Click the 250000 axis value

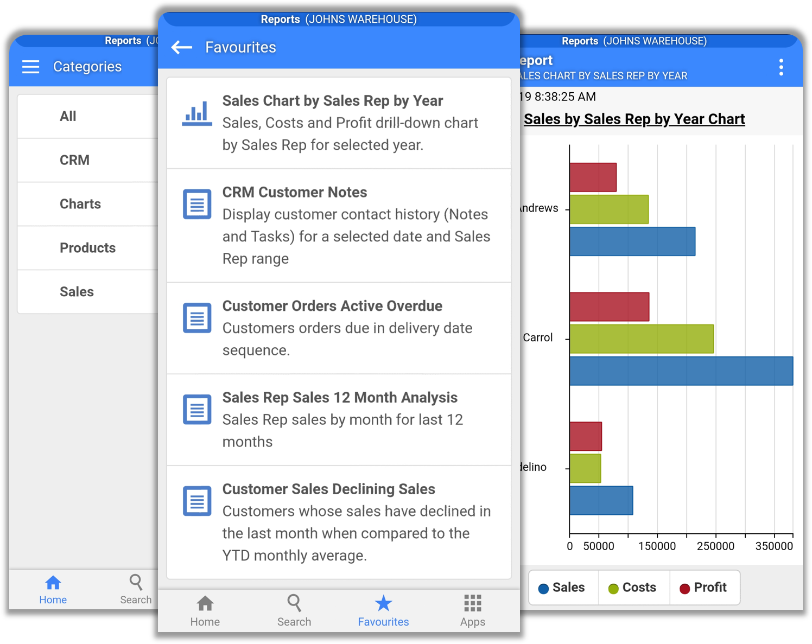[x=715, y=546]
